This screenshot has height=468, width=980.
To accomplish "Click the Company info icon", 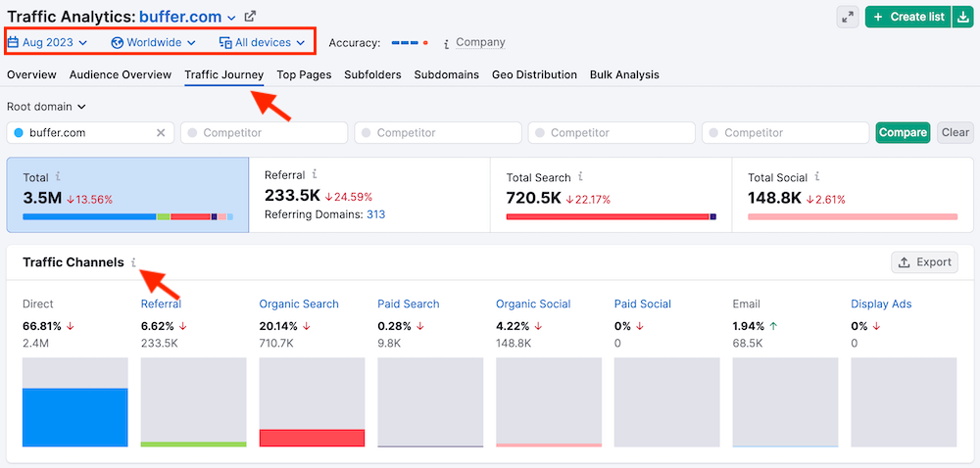I will tap(447, 43).
